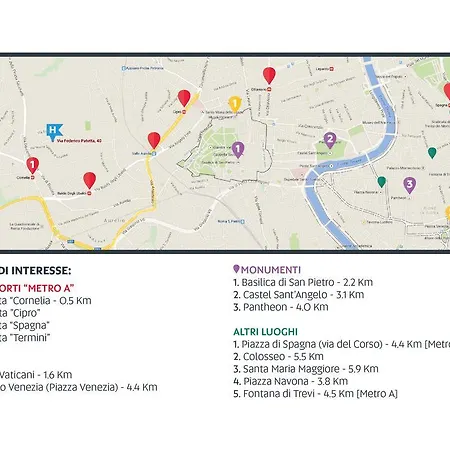Select Pantheon - 4.0 Km entry
Screen dimensions: 450x450
pos(281,307)
